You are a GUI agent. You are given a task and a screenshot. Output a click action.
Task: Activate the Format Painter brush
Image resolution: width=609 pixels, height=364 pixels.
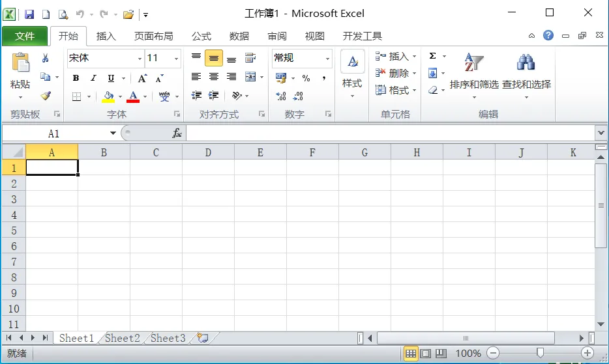pos(46,96)
